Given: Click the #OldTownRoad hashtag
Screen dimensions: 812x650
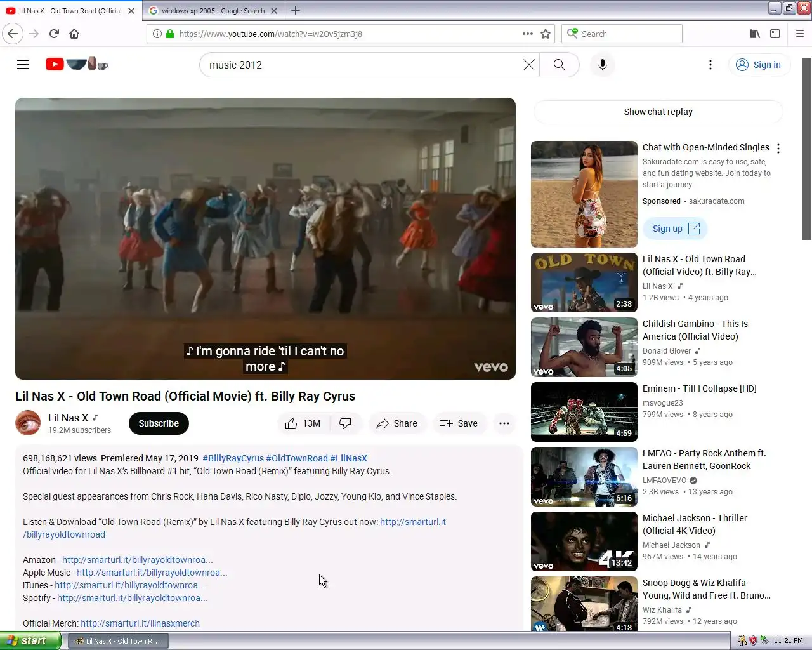Looking at the screenshot, I should point(297,458).
